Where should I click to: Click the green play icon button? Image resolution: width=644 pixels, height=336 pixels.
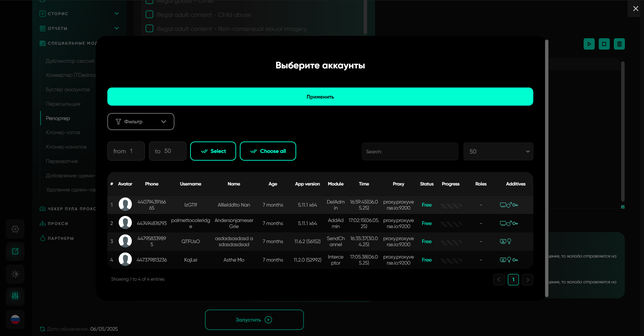tap(589, 44)
